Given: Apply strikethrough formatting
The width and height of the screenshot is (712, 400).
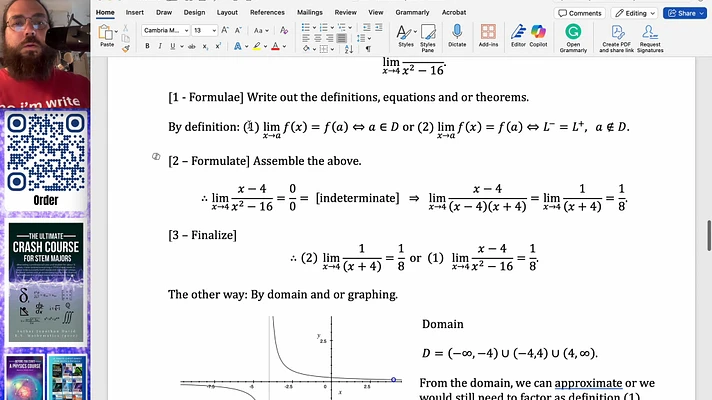Looking at the screenshot, I should click(x=192, y=46).
